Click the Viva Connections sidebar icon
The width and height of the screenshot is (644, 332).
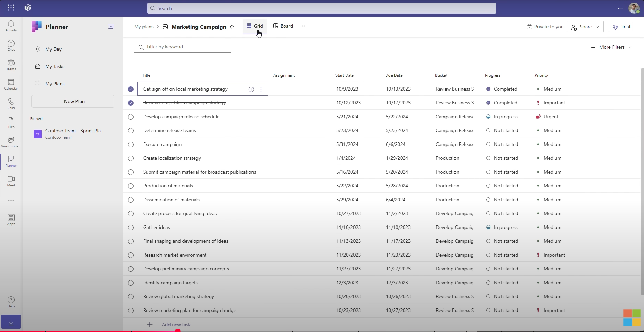[11, 142]
